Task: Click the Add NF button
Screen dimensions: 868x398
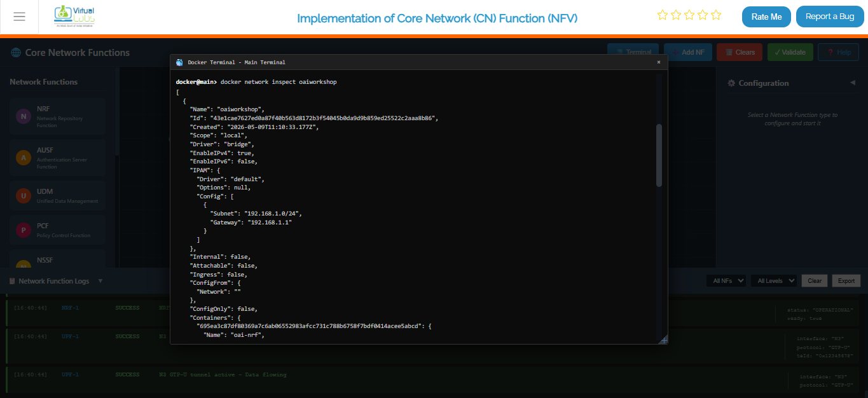Action: (687, 52)
